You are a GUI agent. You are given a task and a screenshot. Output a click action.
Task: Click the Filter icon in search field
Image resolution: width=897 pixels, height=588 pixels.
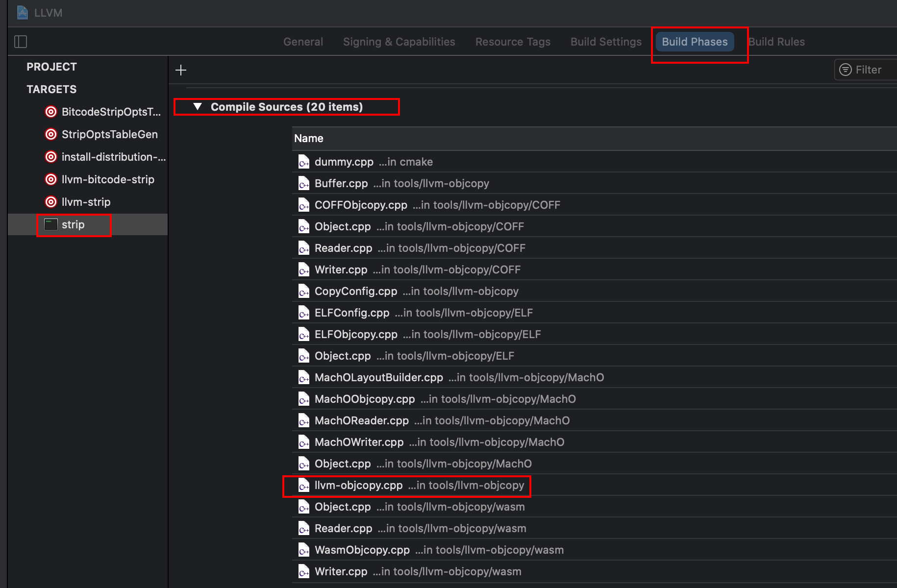pyautogui.click(x=846, y=70)
